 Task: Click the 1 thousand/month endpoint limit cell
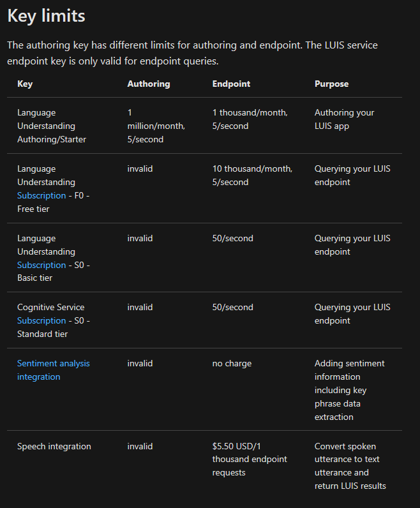pos(250,119)
